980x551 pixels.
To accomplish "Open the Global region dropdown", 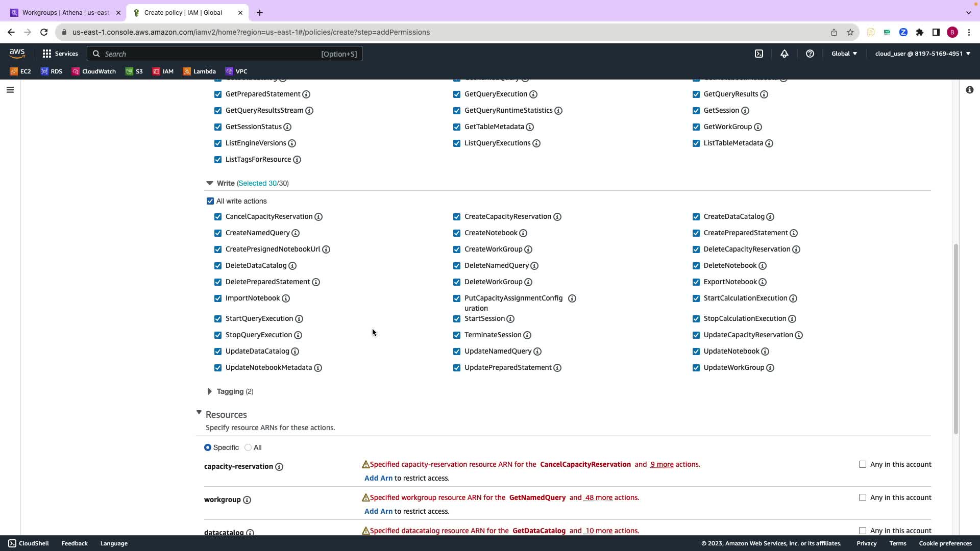I will (x=844, y=54).
